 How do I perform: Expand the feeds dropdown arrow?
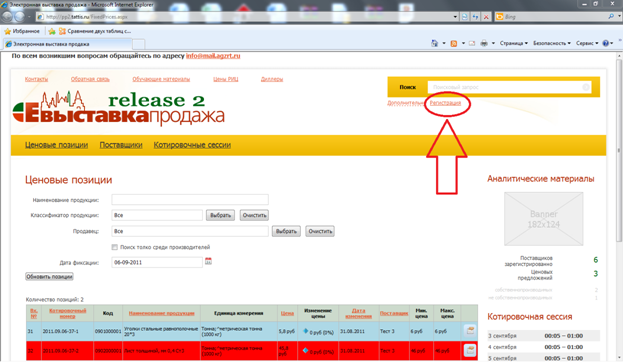(x=463, y=43)
